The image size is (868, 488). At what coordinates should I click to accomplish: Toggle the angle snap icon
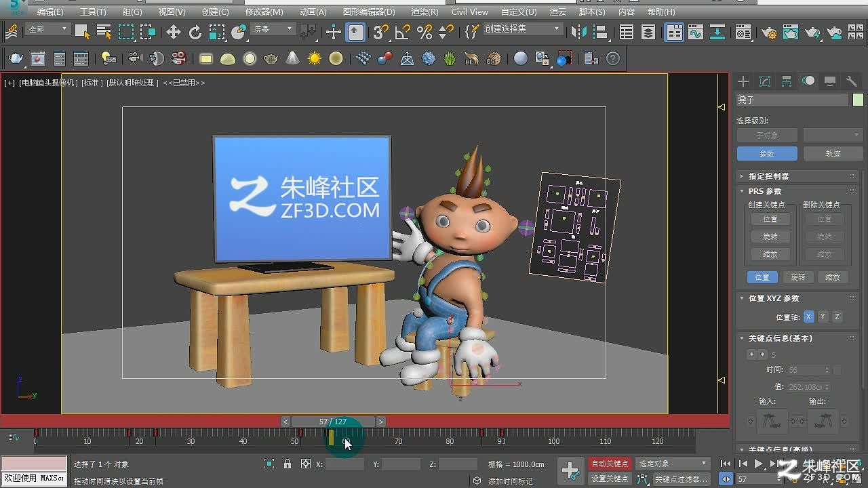[x=403, y=32]
